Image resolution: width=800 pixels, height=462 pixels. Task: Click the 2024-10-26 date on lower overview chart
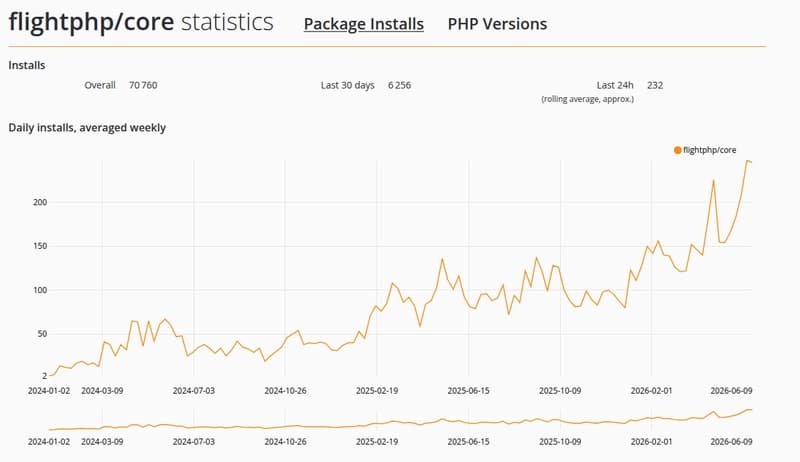(285, 442)
